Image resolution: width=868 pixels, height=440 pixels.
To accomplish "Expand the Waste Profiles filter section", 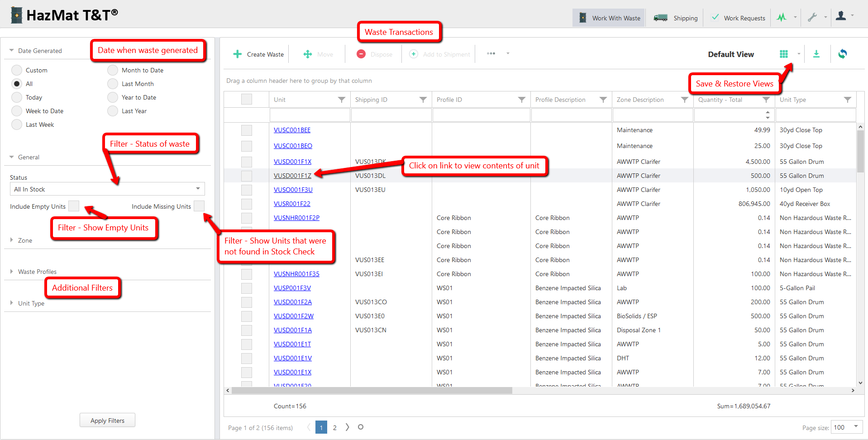I will tap(37, 272).
